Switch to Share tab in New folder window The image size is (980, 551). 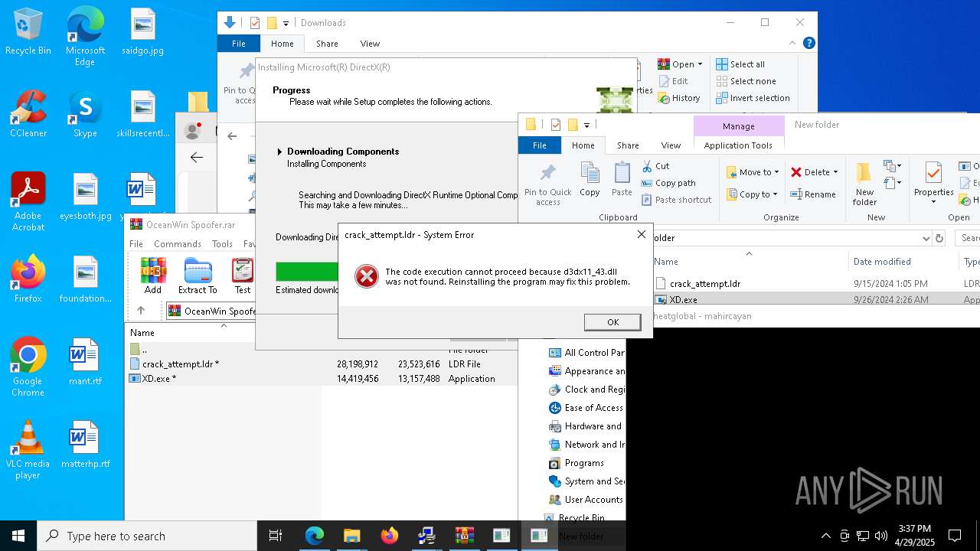pyautogui.click(x=628, y=145)
